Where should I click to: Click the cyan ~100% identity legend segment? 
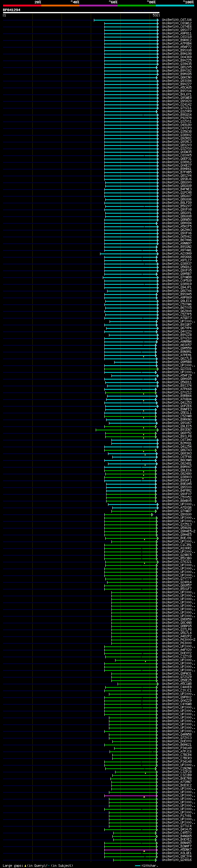pos(175,6)
